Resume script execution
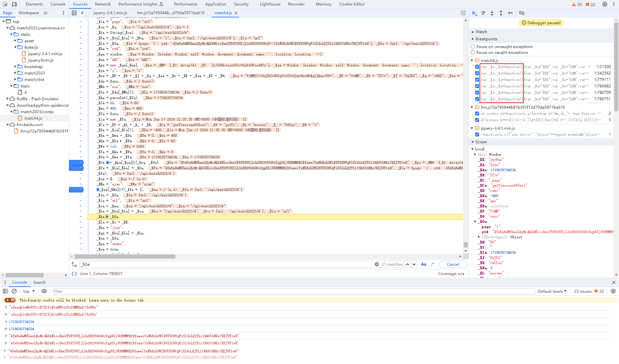This screenshot has width=619, height=364. click(474, 13)
